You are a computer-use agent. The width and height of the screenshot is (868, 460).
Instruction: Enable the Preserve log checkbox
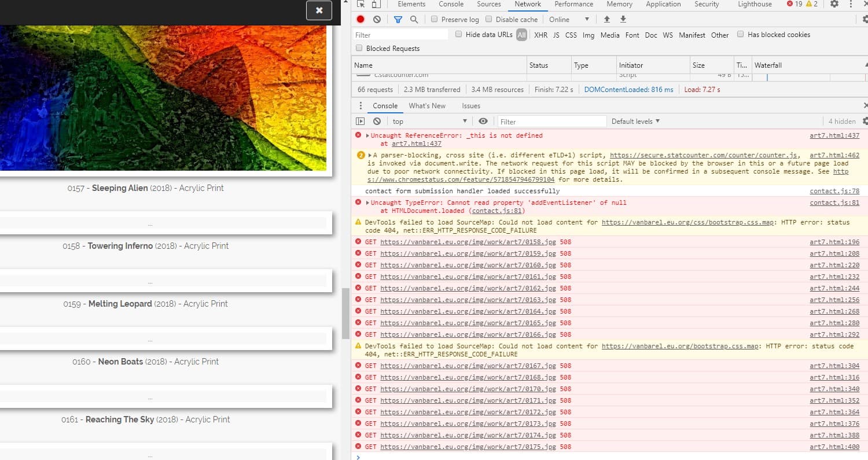tap(434, 20)
